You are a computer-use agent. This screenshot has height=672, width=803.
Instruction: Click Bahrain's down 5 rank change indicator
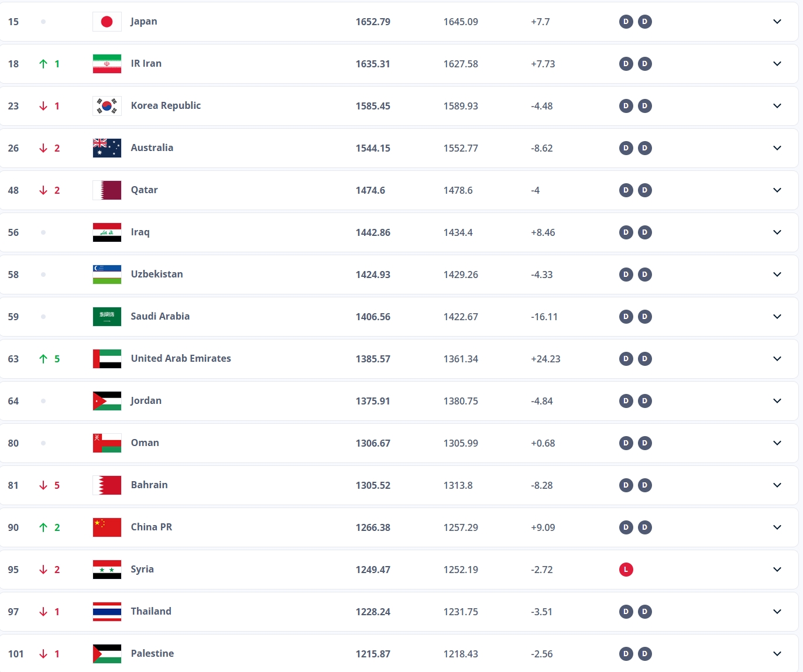(x=50, y=485)
